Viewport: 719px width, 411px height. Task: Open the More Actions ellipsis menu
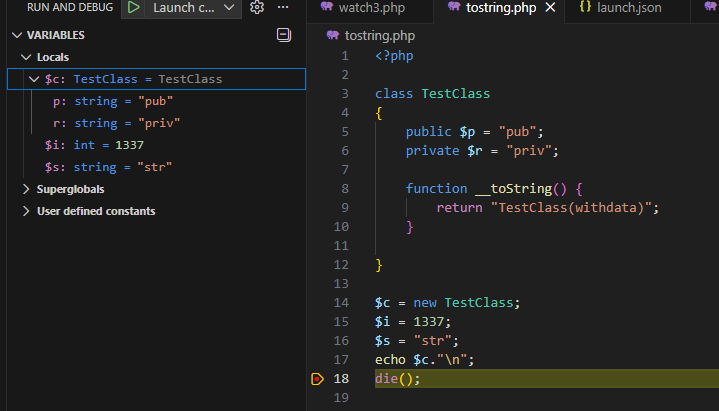point(284,8)
